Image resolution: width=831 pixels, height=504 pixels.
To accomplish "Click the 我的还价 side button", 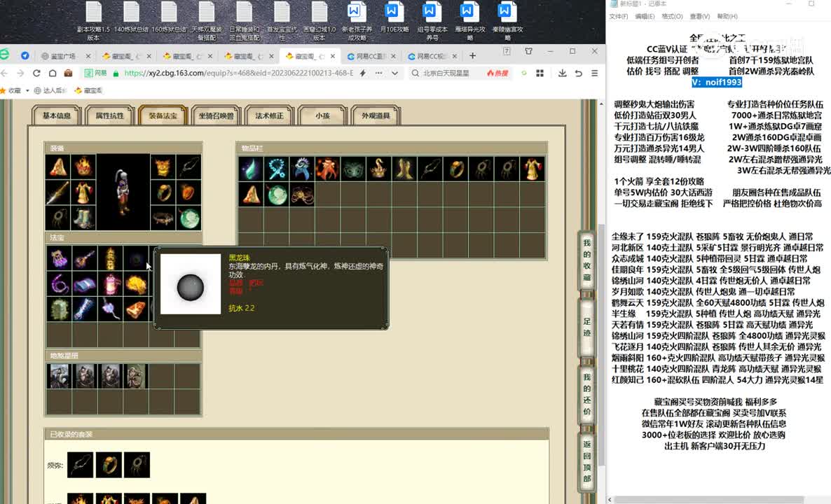I will (586, 394).
